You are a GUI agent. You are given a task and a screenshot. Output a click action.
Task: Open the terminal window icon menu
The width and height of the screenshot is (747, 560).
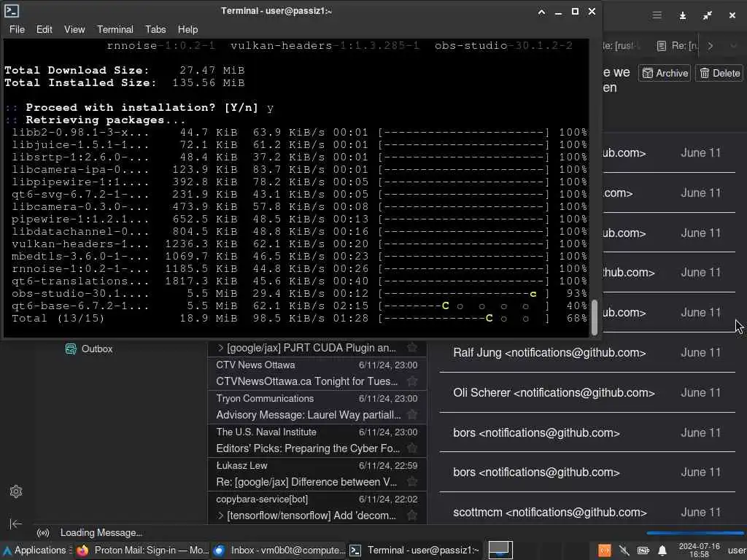(12, 10)
